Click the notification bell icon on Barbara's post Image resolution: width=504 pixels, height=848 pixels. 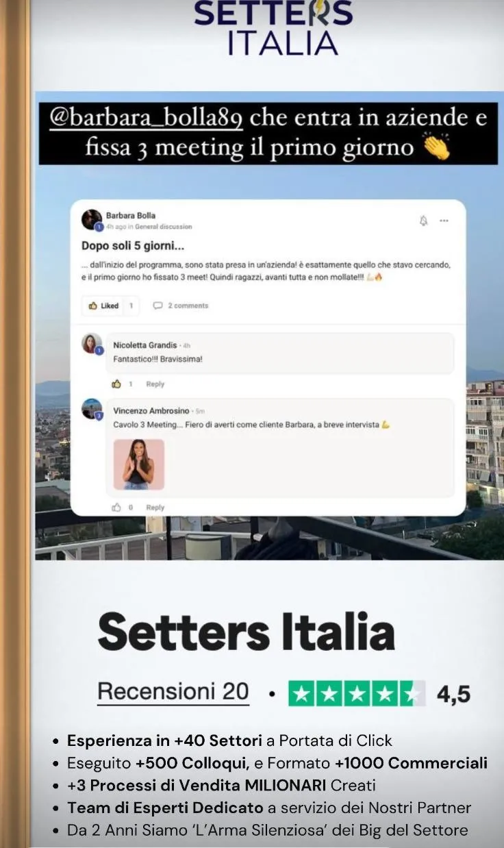(x=423, y=221)
